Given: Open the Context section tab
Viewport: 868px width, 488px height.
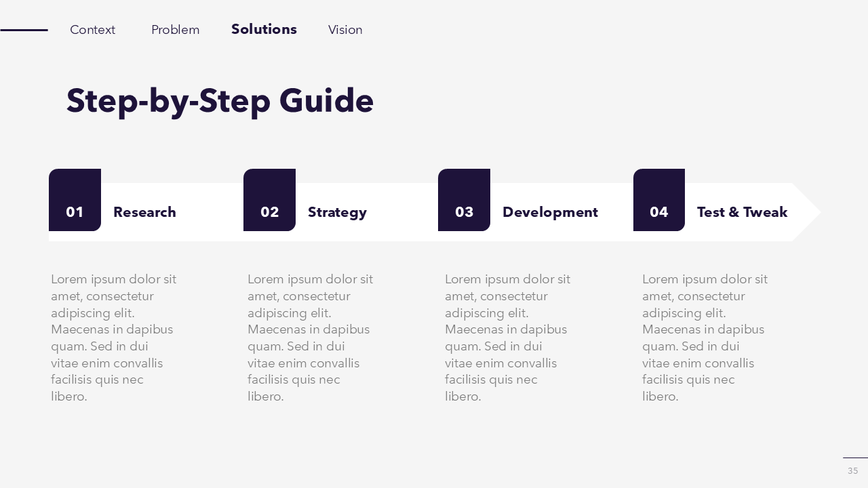Looking at the screenshot, I should [x=92, y=30].
